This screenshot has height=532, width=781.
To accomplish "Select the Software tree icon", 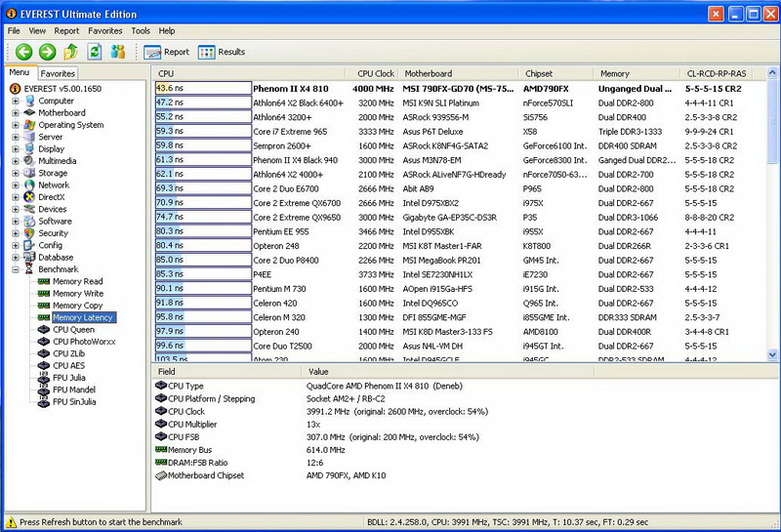I will (30, 222).
